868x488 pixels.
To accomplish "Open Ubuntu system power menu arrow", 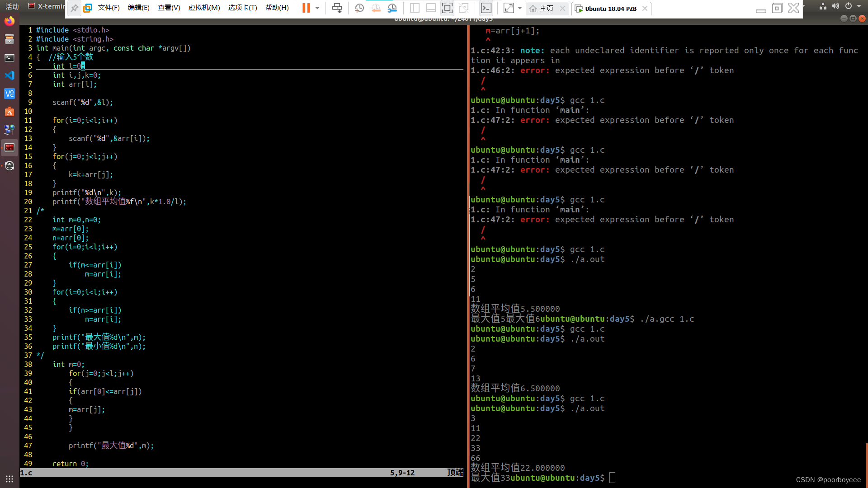I will (859, 6).
